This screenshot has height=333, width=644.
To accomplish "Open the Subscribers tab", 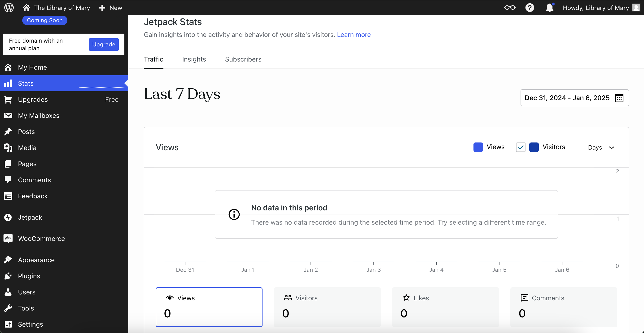I will pyautogui.click(x=243, y=59).
